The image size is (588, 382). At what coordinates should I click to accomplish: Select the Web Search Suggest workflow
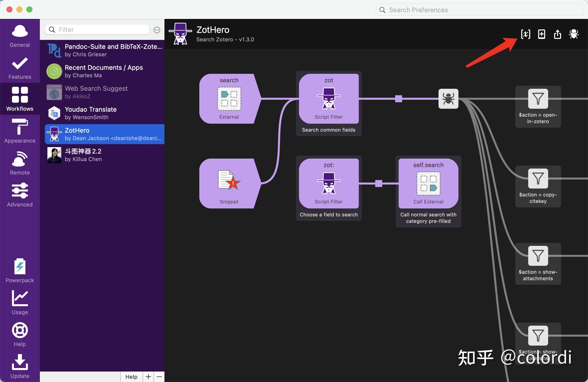[105, 92]
